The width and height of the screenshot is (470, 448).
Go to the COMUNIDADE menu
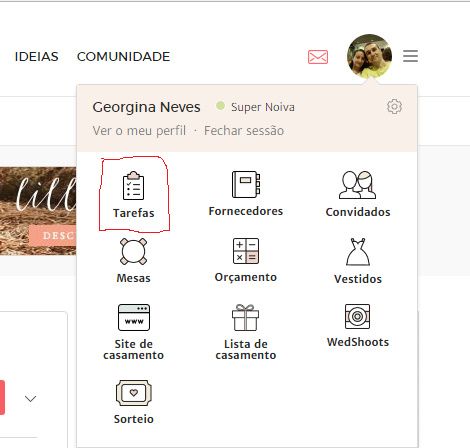[x=124, y=57]
